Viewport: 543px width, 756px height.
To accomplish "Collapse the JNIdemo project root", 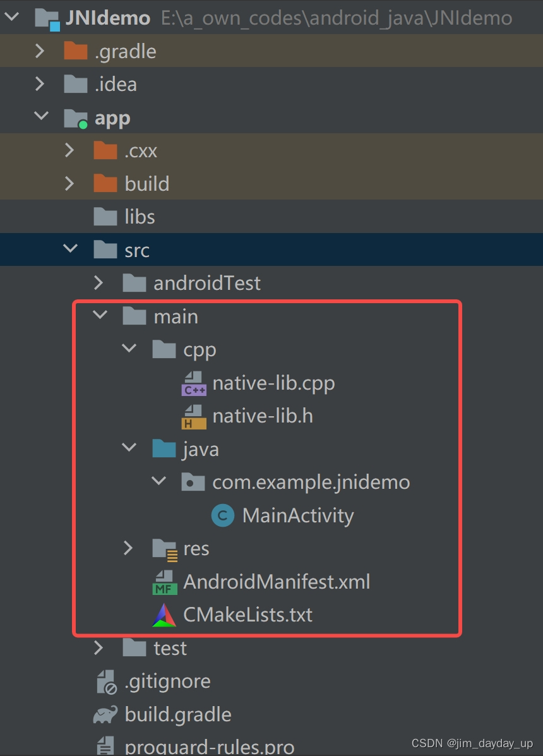I will coord(11,17).
